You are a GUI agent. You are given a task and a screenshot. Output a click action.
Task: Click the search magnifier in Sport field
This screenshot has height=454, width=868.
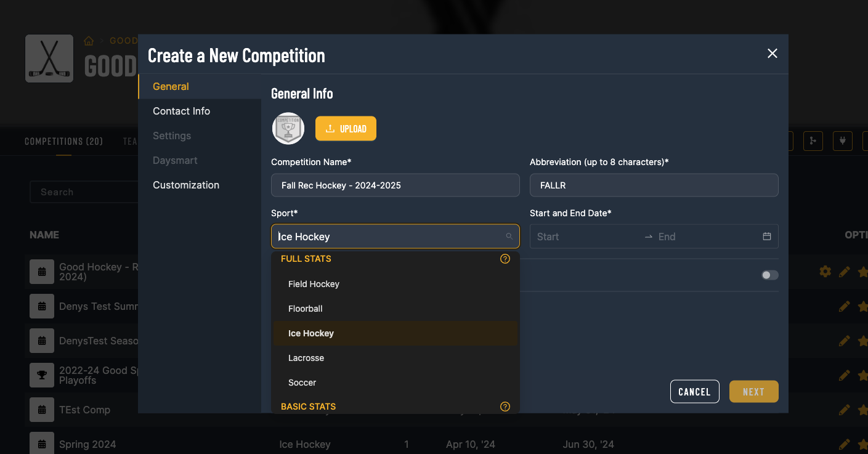click(x=509, y=237)
